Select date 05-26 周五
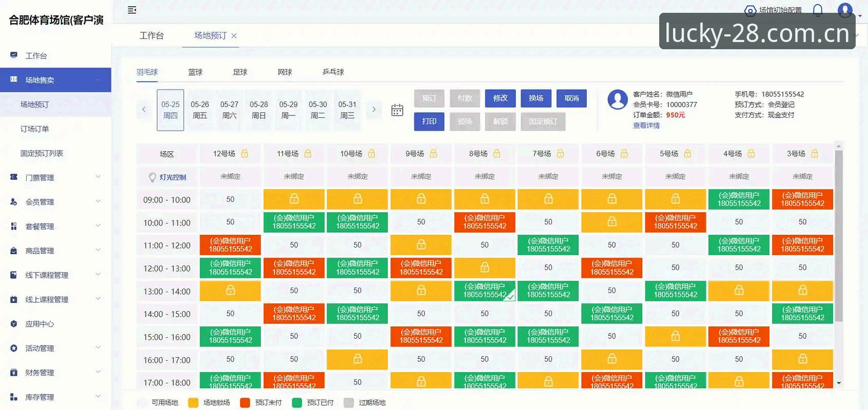Viewport: 868px width, 410px height. tap(200, 110)
